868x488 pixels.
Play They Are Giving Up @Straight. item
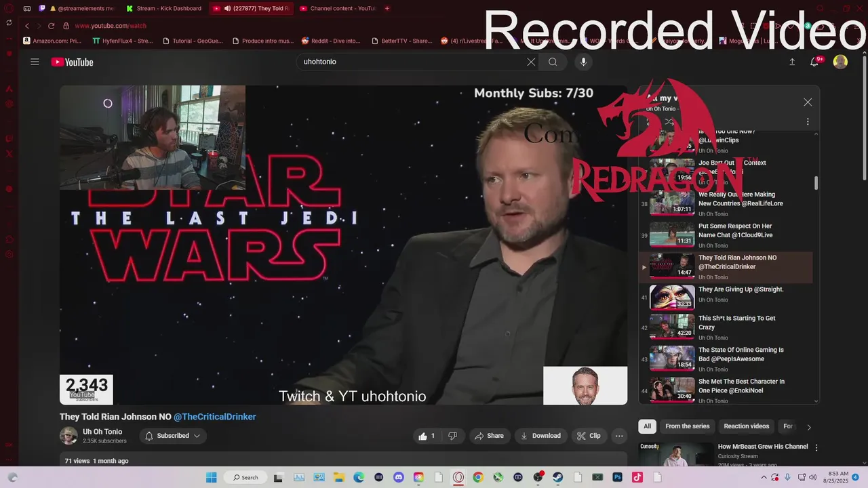(x=726, y=298)
